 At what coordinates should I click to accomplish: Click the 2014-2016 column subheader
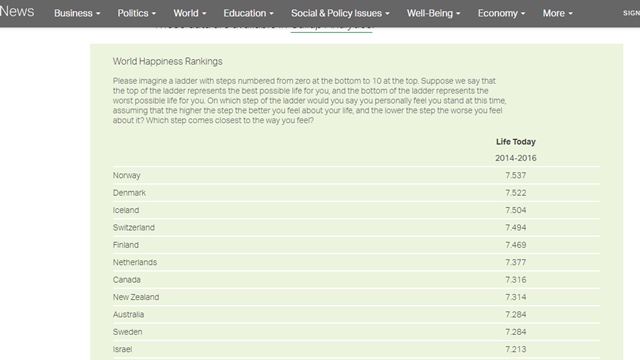[516, 158]
